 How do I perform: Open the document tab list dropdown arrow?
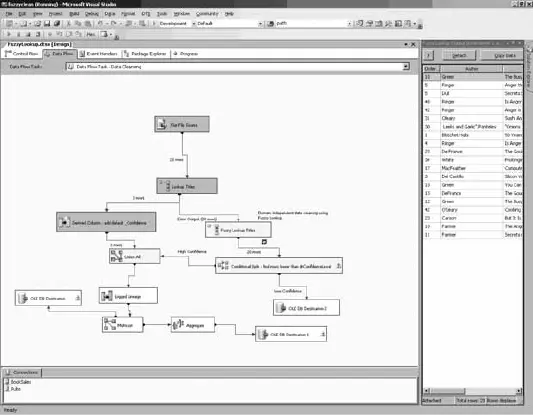(x=406, y=44)
